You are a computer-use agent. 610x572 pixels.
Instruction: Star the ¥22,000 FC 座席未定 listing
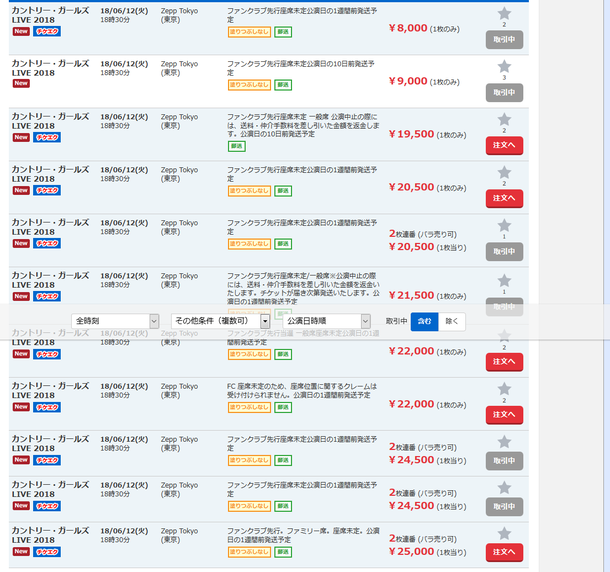tap(504, 389)
